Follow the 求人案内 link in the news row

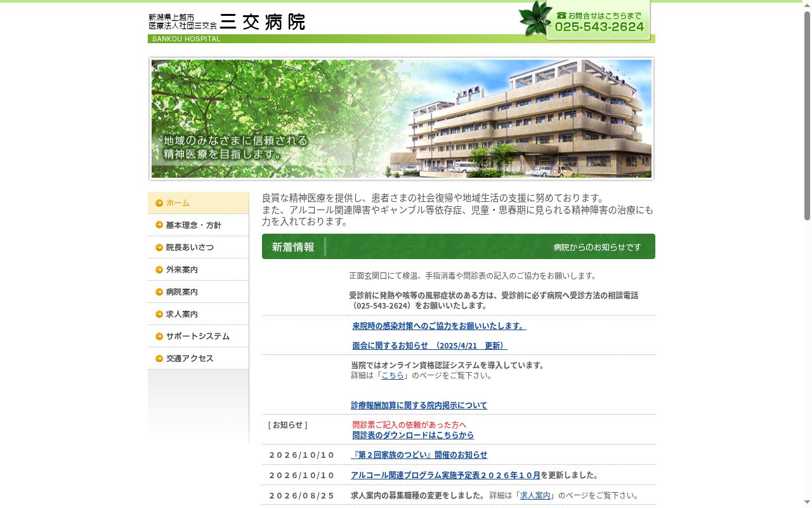[x=535, y=495]
